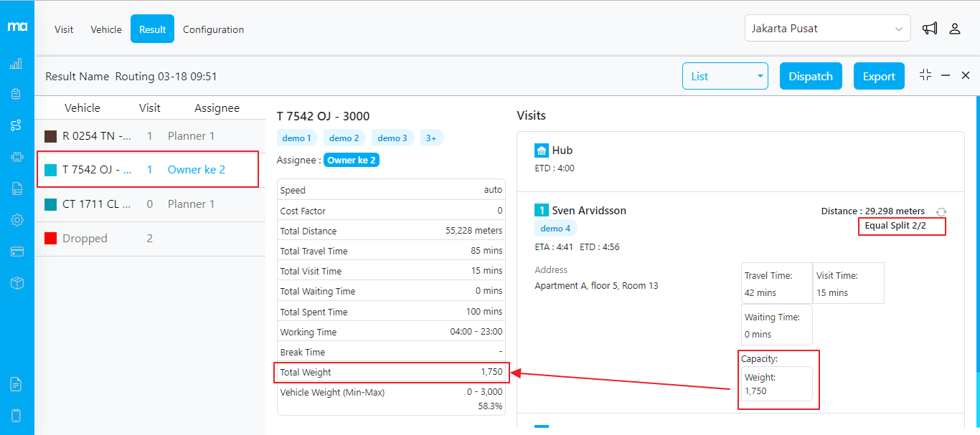Click the megaphone announcements icon

pyautogui.click(x=930, y=29)
